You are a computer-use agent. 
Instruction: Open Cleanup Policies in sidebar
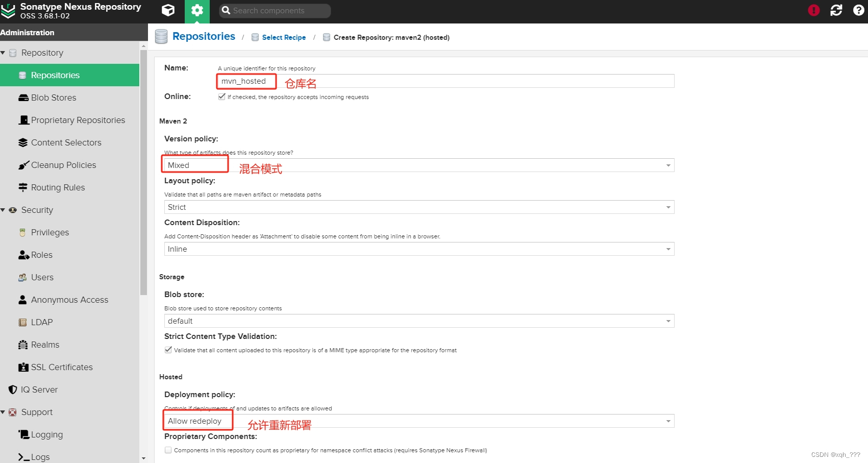click(x=69, y=165)
